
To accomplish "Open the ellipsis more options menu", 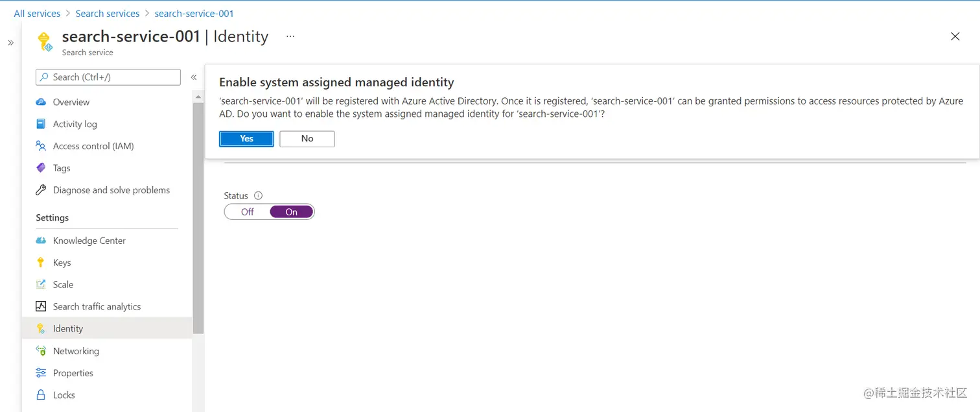I will pos(290,36).
